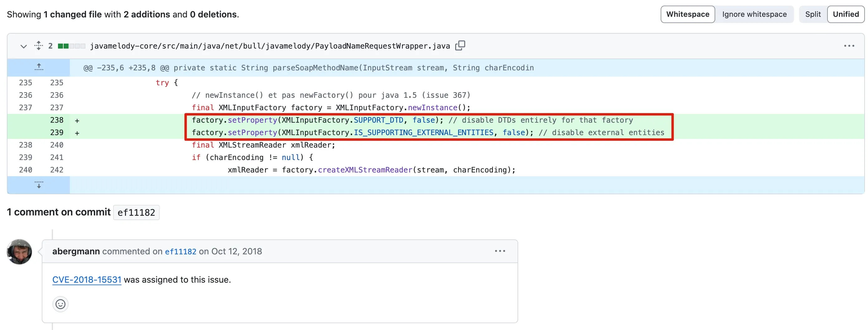
Task: Collapse the PayloadNameRequestWrapper.java file diff
Action: pyautogui.click(x=23, y=46)
